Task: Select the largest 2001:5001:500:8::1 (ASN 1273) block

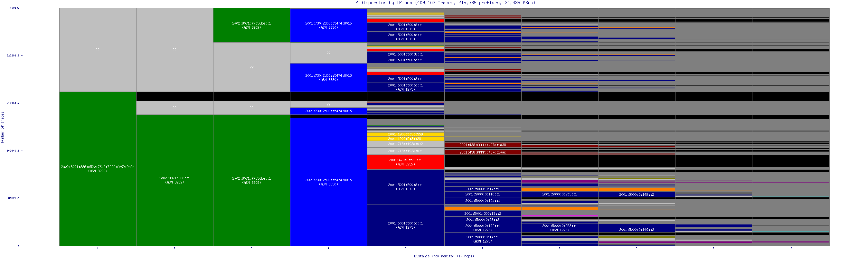Action: 406,187
